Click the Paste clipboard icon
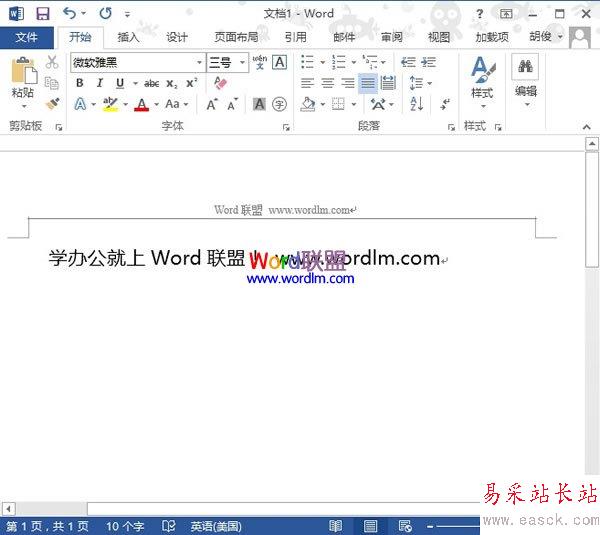 [24, 71]
